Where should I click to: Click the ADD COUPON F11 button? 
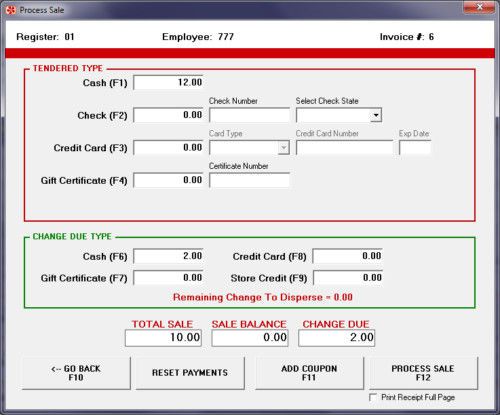[309, 373]
